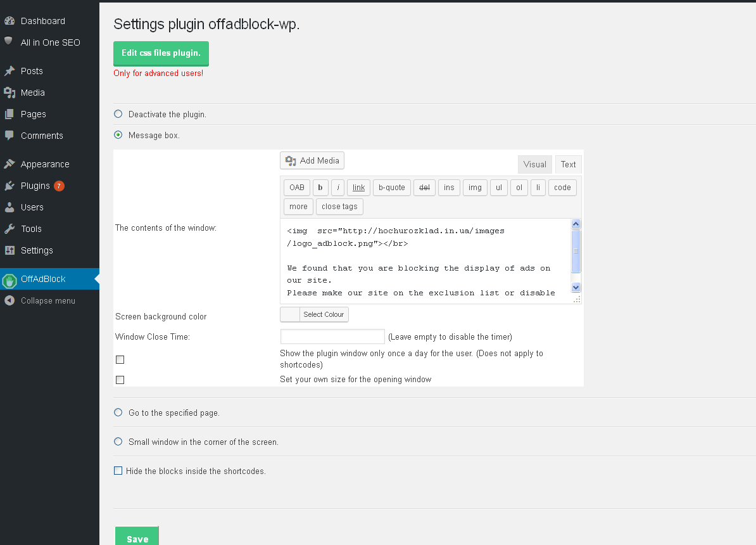Insert image with img quicktag

click(x=475, y=188)
